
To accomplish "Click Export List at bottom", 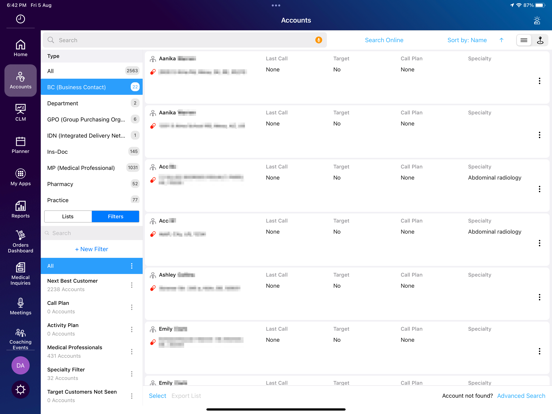I will [x=186, y=396].
